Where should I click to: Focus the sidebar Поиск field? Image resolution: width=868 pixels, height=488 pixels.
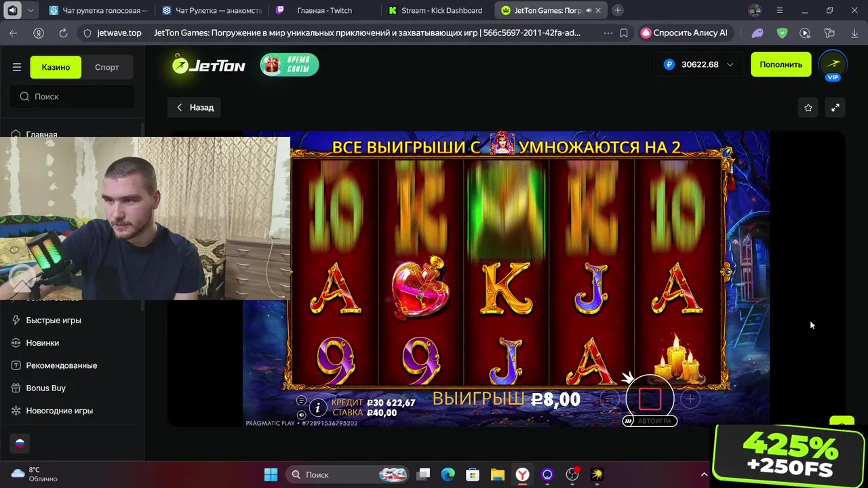tap(72, 96)
